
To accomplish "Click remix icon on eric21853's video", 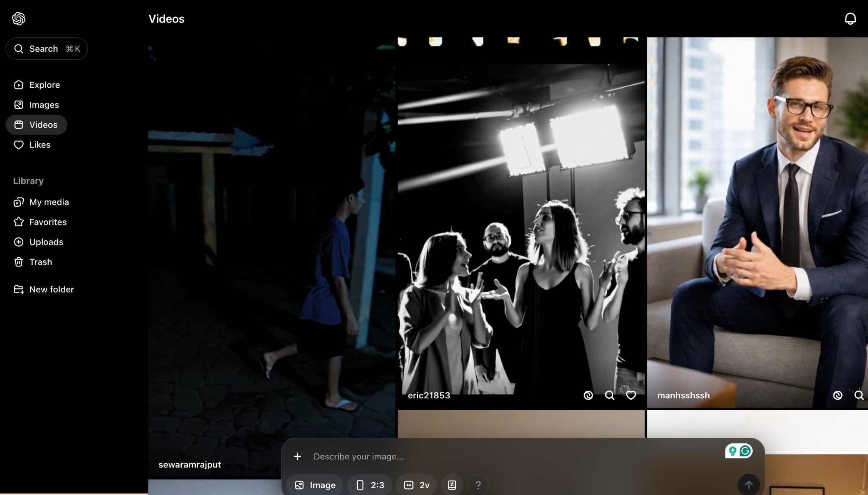I will [588, 395].
